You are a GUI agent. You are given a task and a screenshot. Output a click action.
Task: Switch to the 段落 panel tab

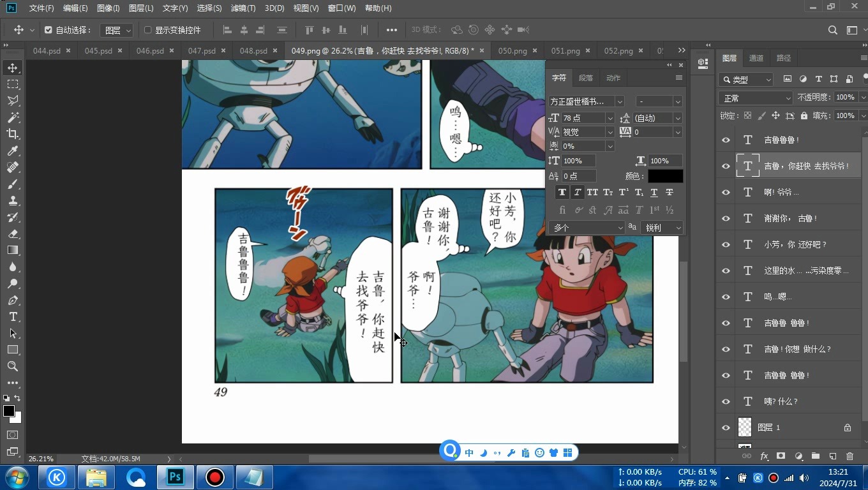point(586,78)
